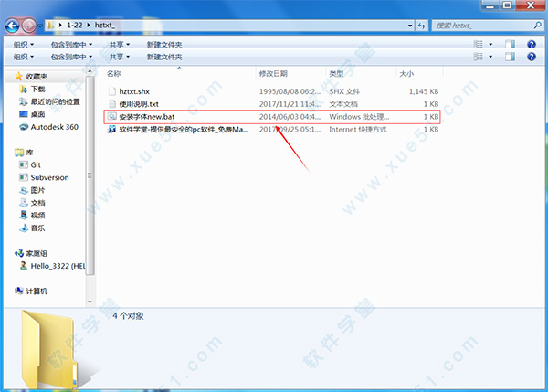Open view options dropdown in lower row
548x392 pixels.
point(490,57)
